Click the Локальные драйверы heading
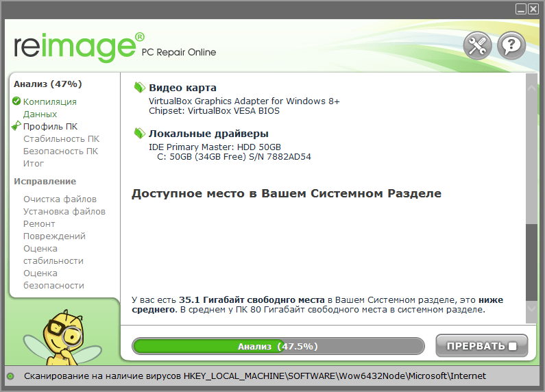The width and height of the screenshot is (545, 392). (208, 134)
